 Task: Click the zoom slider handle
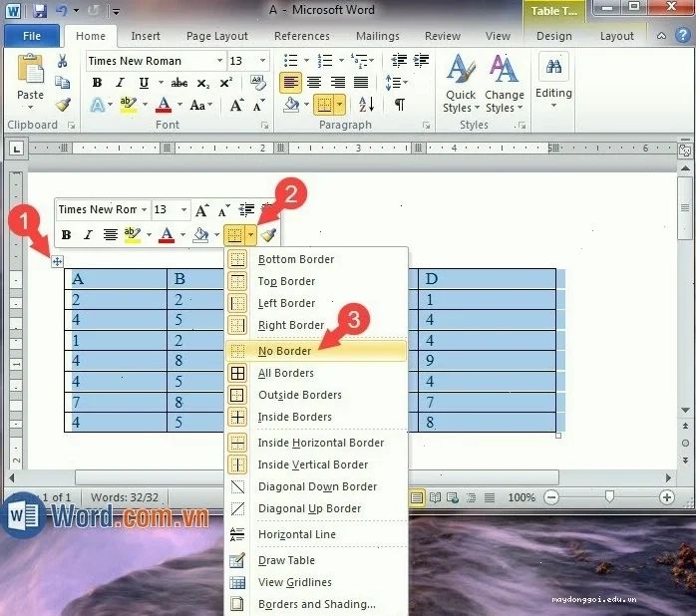click(609, 497)
